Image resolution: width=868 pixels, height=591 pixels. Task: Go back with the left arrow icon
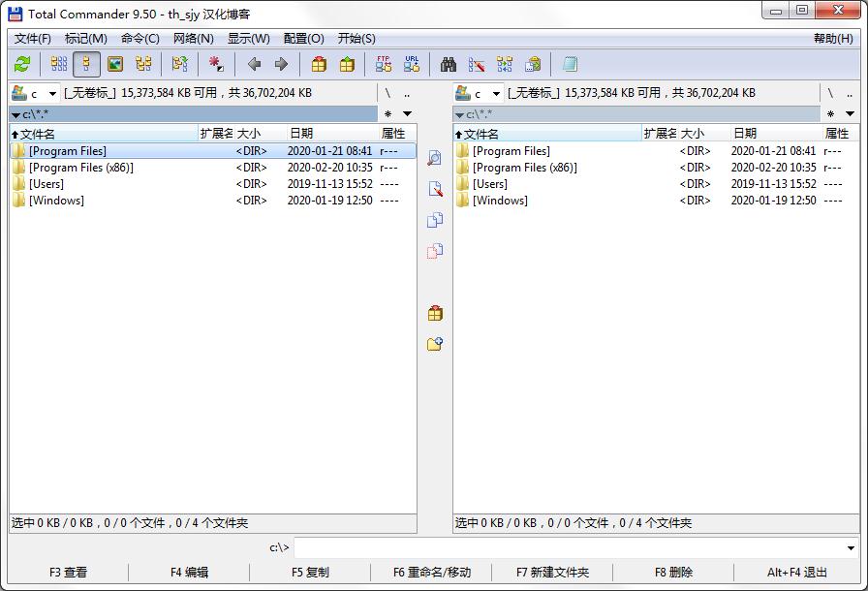point(254,64)
